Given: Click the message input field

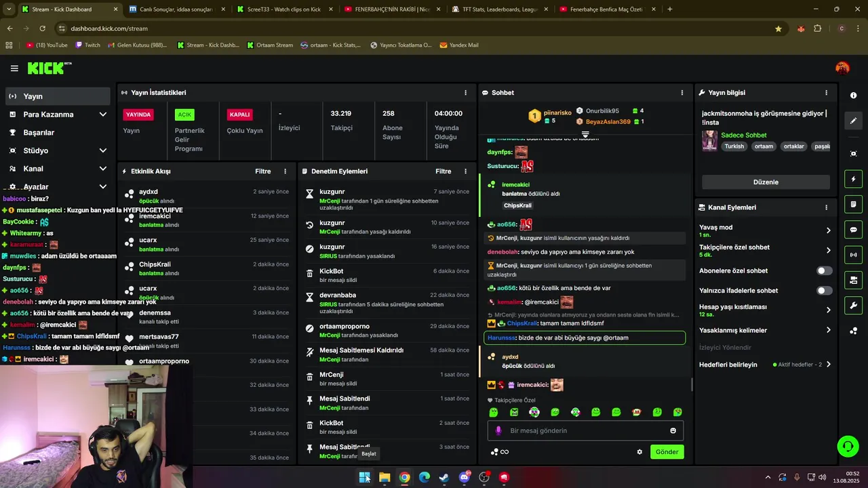Looking at the screenshot, I should pyautogui.click(x=585, y=430).
